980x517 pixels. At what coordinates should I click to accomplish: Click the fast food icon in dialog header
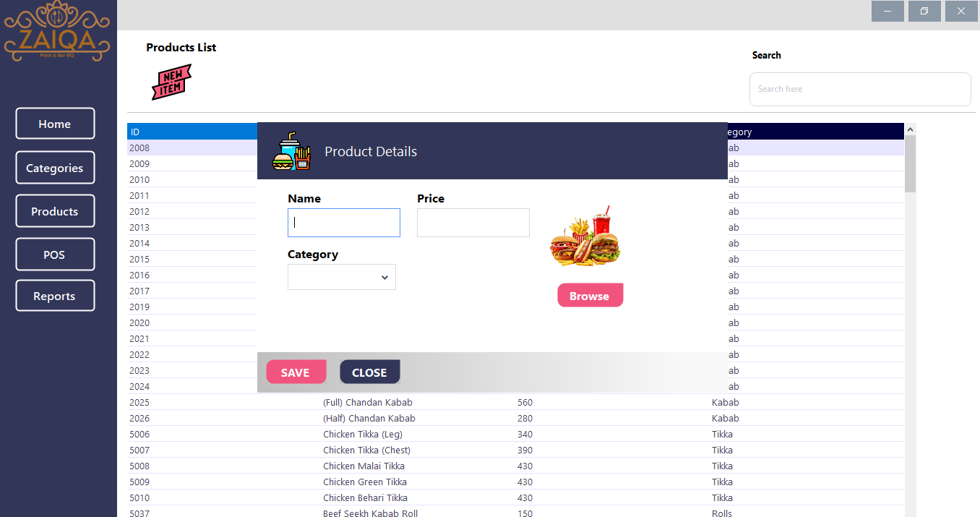pos(291,151)
